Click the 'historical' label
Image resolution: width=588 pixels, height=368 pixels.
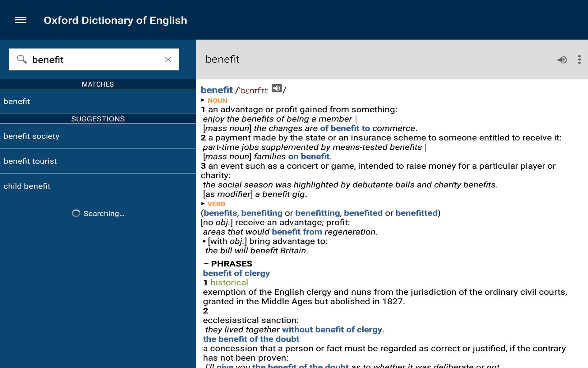[229, 282]
